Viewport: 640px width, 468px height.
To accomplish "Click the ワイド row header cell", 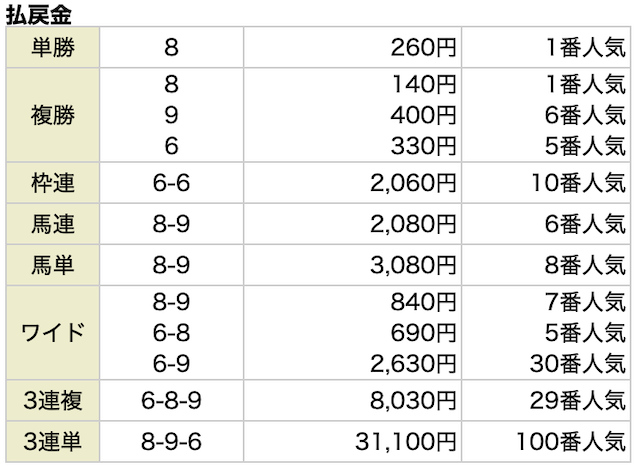I will click(x=53, y=333).
